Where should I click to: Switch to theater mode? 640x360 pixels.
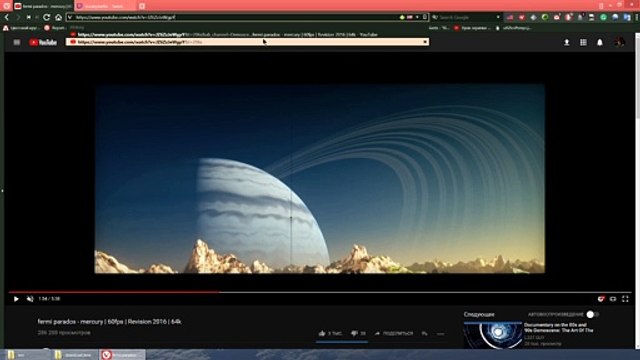click(x=613, y=299)
